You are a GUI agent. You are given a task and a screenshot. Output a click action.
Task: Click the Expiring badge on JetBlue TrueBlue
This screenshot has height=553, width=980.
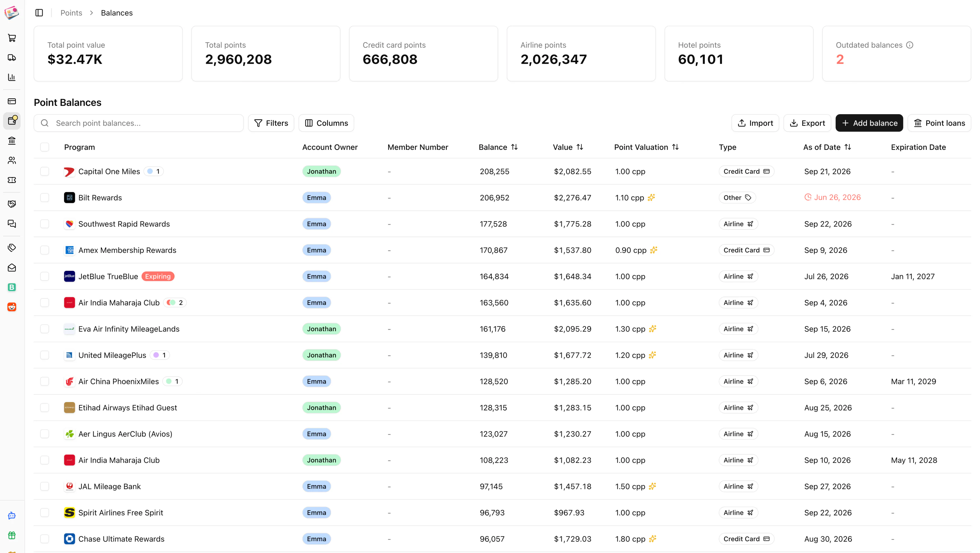click(x=158, y=276)
